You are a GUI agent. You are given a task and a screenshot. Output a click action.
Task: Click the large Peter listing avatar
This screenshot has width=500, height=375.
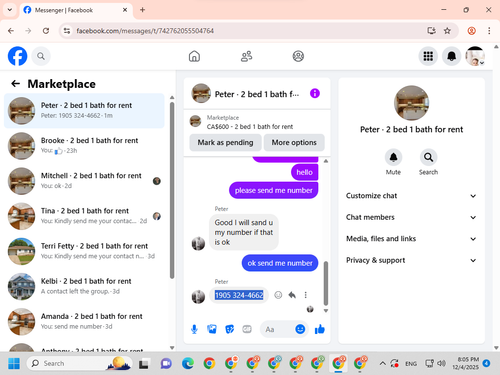coord(411,103)
